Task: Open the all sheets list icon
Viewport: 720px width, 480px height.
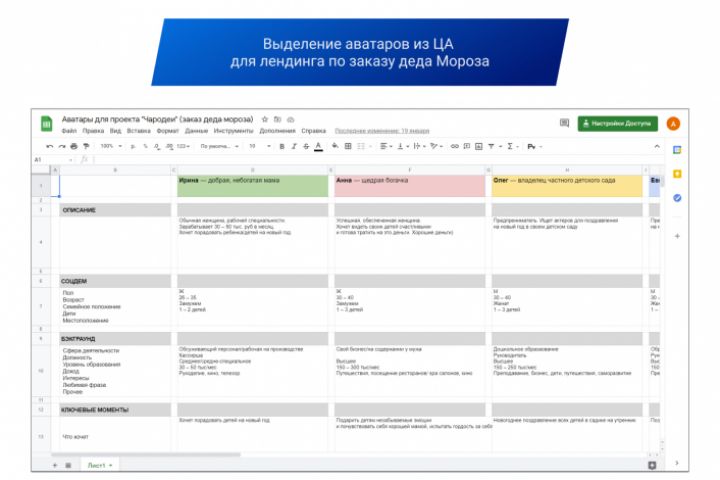Action: [x=68, y=465]
